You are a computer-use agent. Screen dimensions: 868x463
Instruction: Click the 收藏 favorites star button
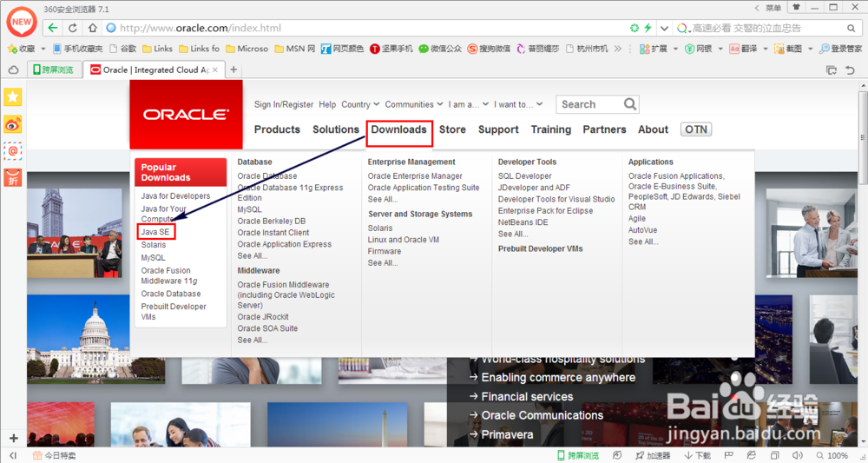point(21,49)
